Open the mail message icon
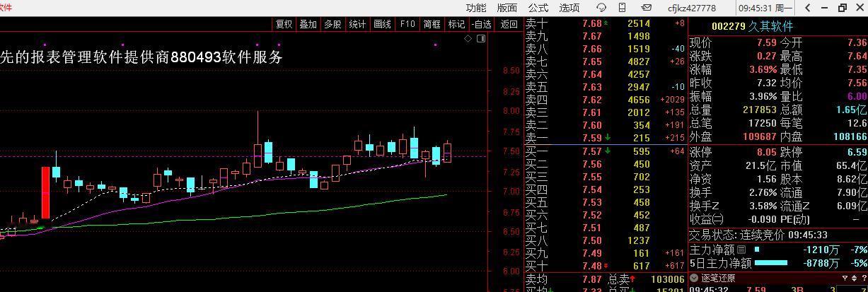This screenshot has width=868, height=292. point(646,8)
